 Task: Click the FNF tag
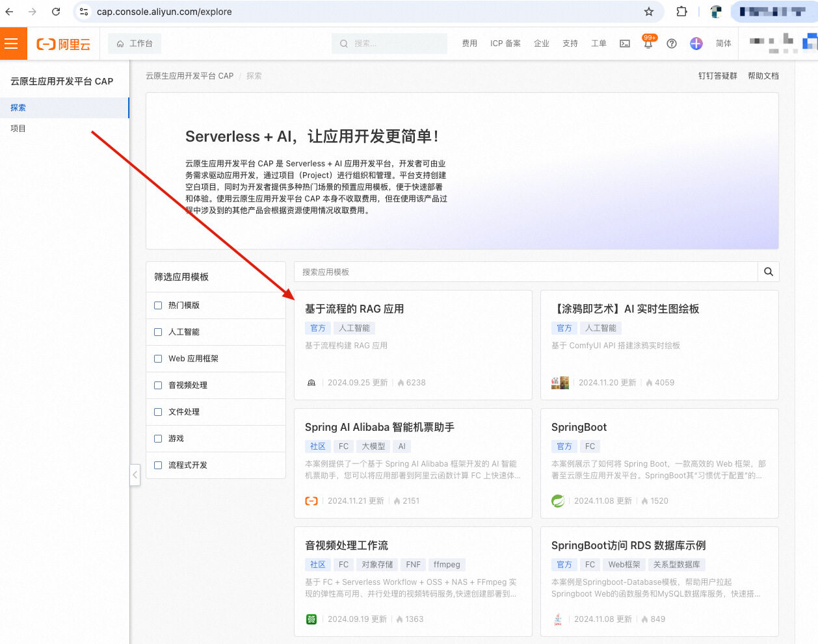414,565
